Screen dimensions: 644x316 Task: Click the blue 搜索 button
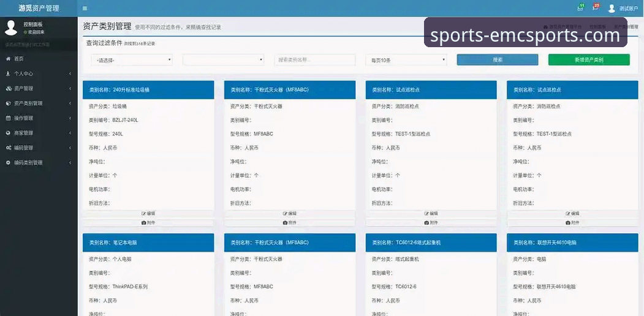(498, 60)
